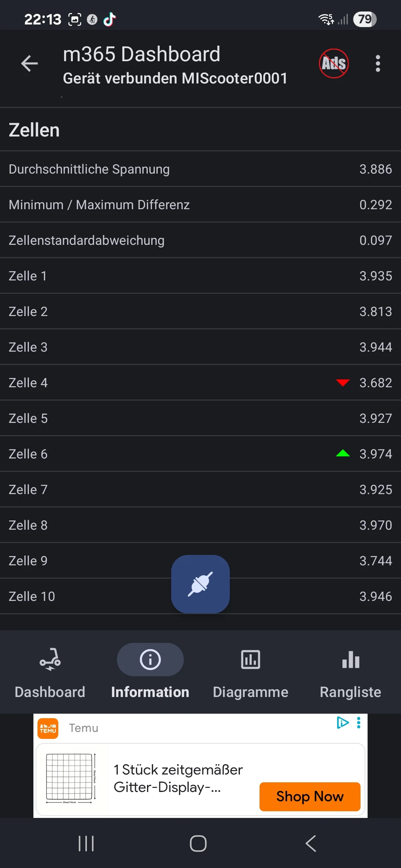Open Android recent apps button
The width and height of the screenshot is (401, 868).
(x=86, y=844)
